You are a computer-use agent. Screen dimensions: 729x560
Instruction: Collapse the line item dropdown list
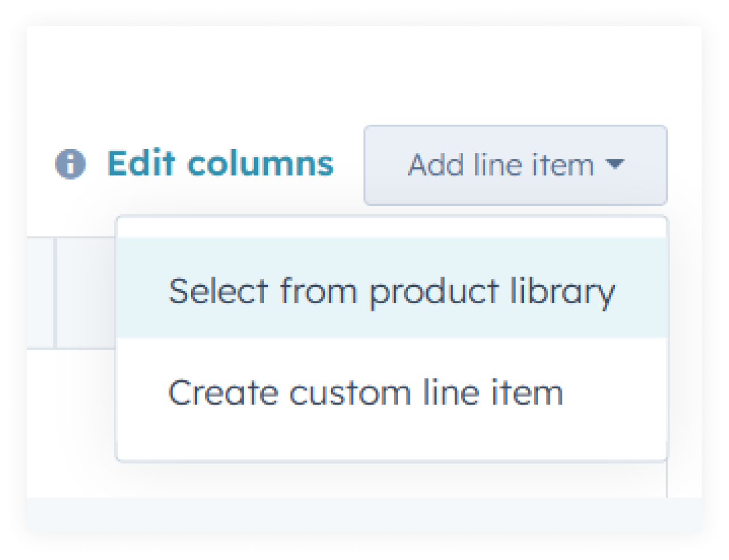click(515, 165)
